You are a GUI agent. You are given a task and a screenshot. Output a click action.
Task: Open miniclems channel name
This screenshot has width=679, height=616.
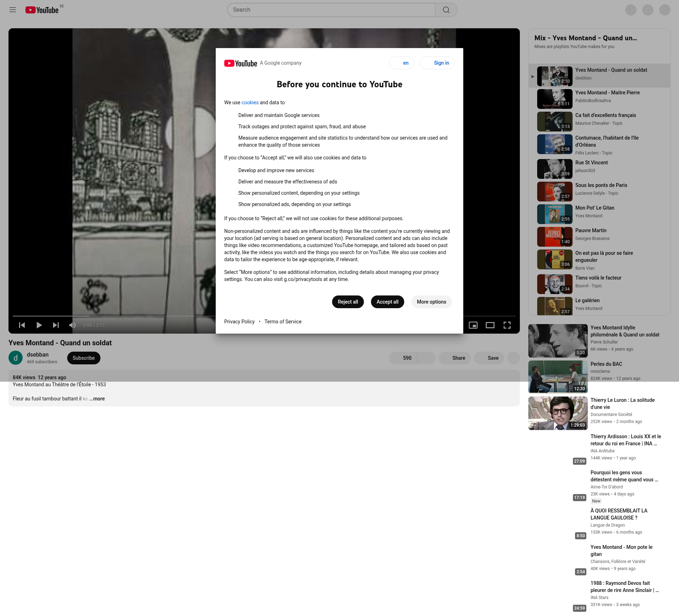pos(600,371)
